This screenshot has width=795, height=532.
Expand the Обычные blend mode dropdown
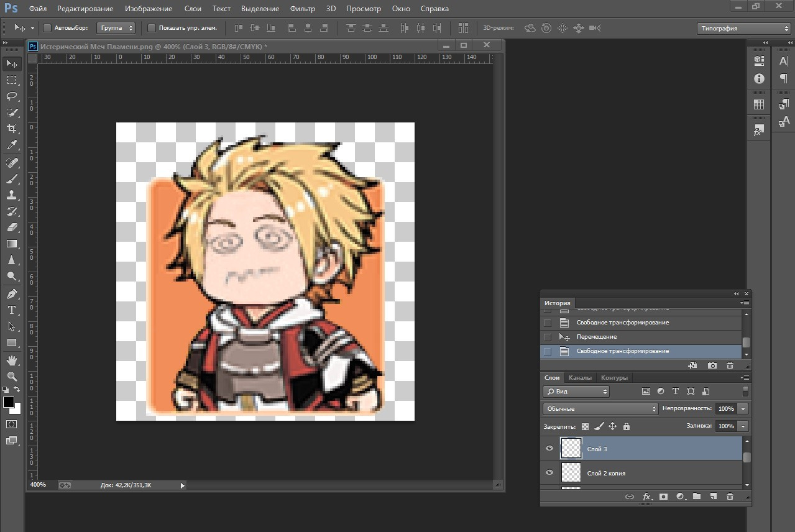point(600,409)
